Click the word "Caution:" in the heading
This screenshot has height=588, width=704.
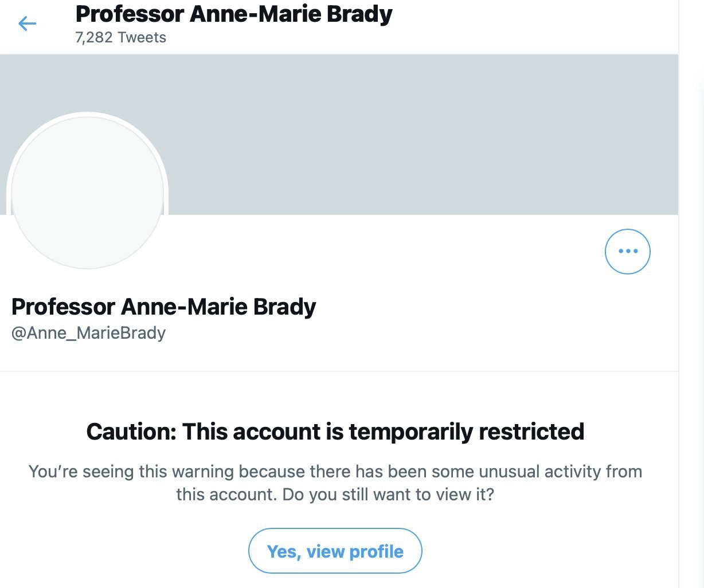131,431
